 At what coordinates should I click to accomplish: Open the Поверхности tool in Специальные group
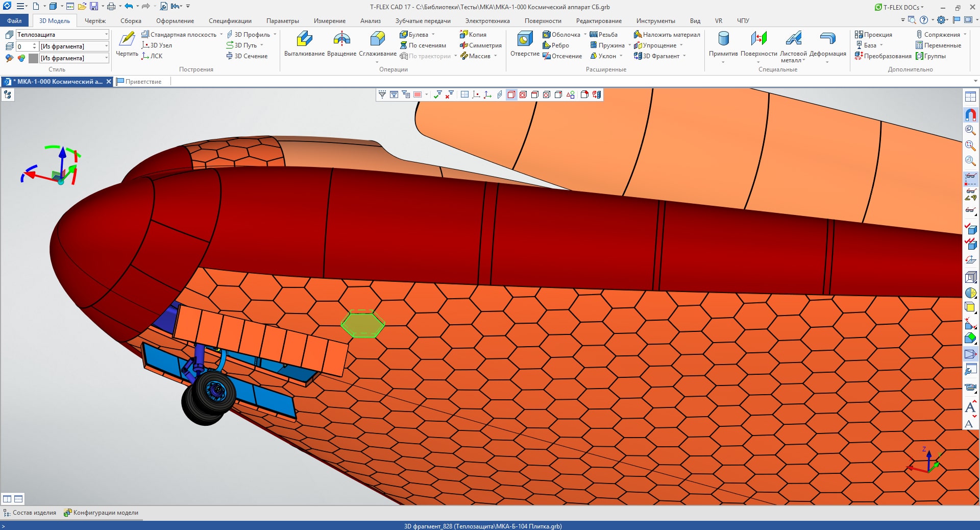pos(758,43)
